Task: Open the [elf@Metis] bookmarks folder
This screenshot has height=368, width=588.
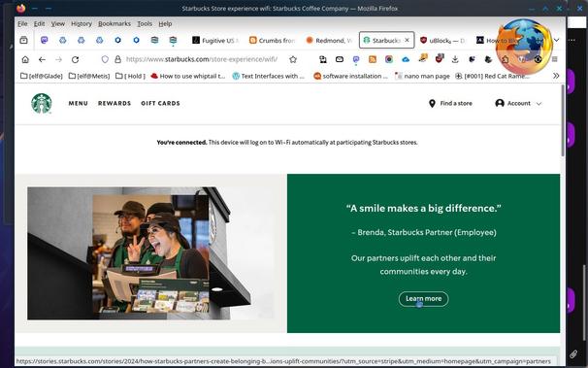Action: click(89, 76)
